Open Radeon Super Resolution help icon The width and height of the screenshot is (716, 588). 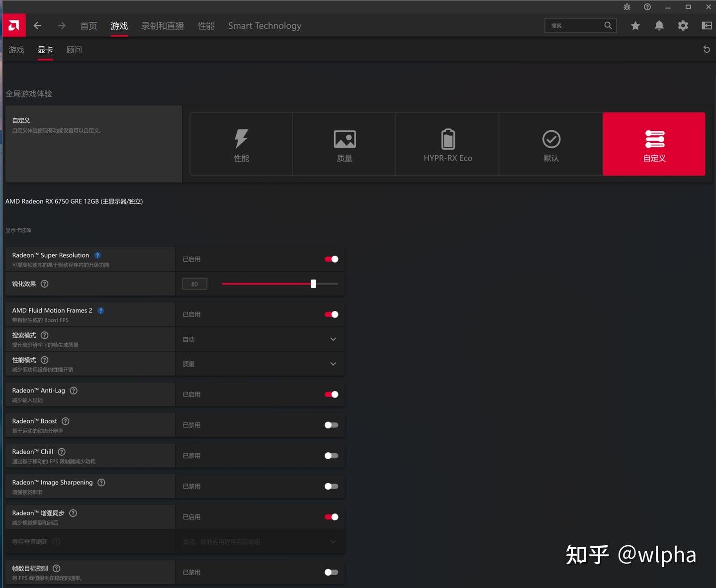tap(97, 255)
